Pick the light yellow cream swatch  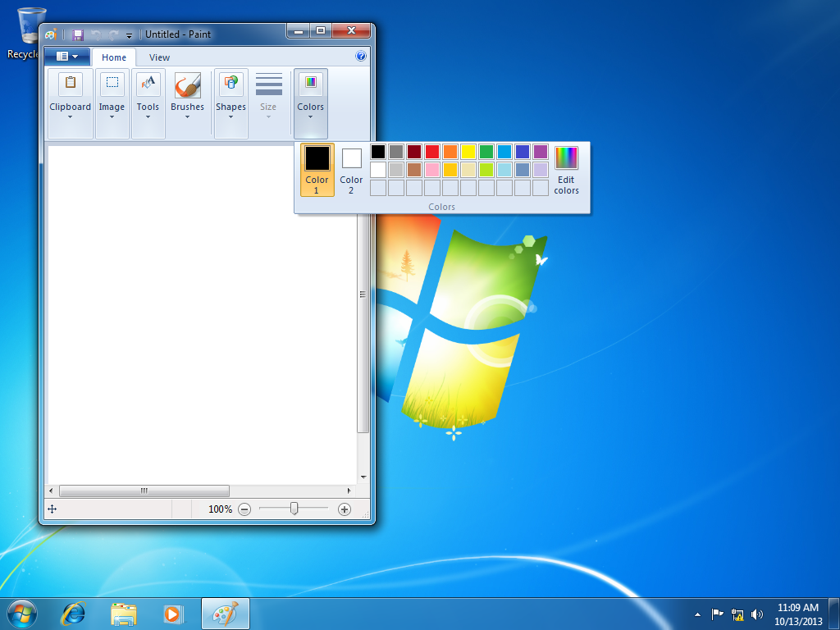tap(468, 170)
